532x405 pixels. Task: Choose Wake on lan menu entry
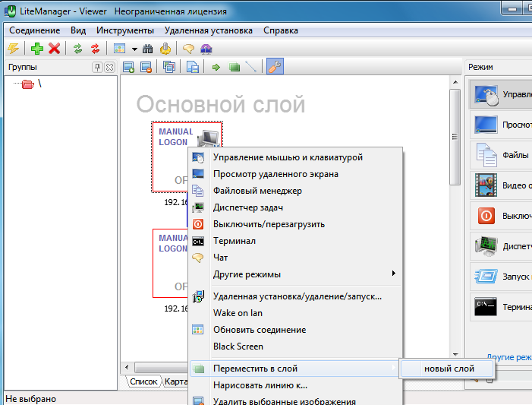295,313
